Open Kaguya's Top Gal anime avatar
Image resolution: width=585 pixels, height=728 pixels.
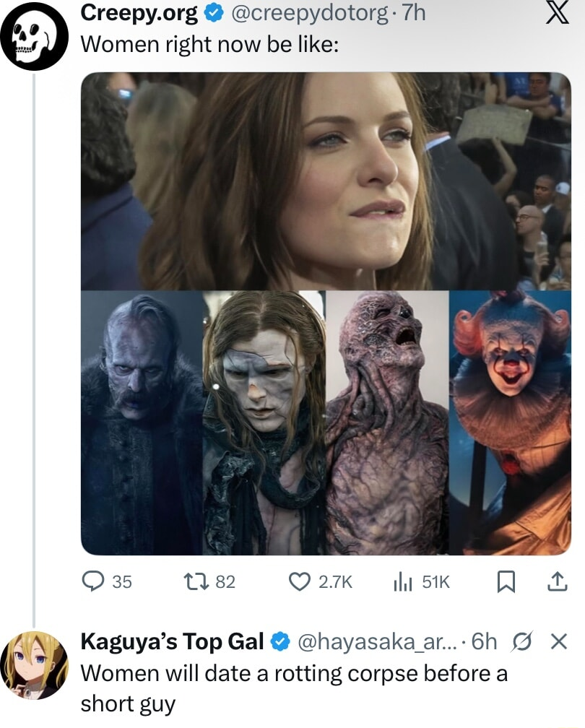coord(34,664)
